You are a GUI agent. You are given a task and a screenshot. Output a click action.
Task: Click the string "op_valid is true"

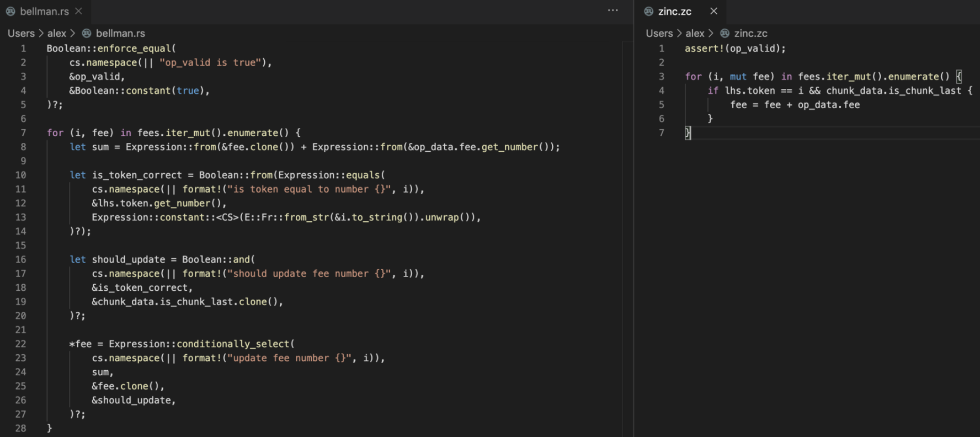point(210,63)
